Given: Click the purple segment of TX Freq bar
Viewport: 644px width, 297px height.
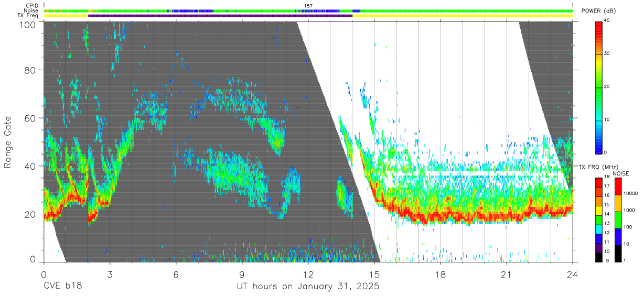Looking at the screenshot, I should click(220, 16).
